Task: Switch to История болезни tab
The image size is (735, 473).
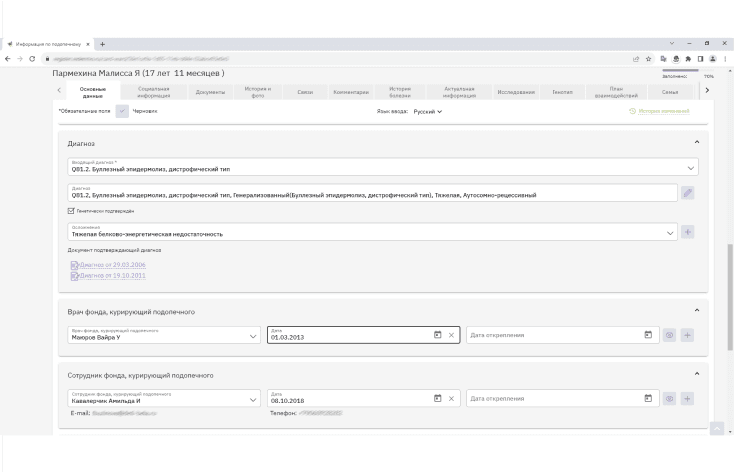Action: tap(400, 92)
